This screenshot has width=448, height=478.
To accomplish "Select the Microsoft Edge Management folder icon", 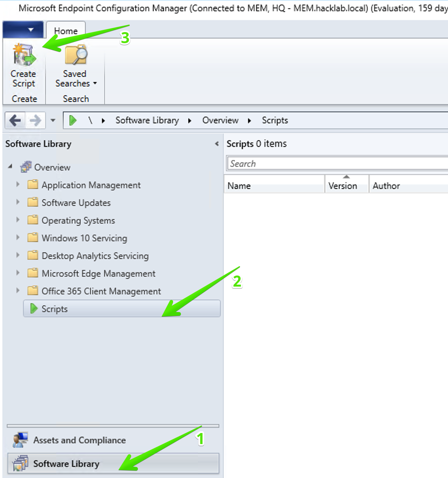I will [x=33, y=273].
